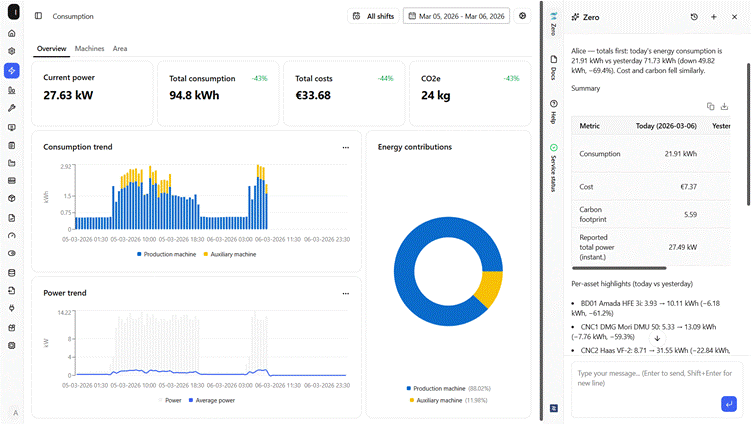Switch to the Area tab
This screenshot has width=751, height=424.
[120, 48]
